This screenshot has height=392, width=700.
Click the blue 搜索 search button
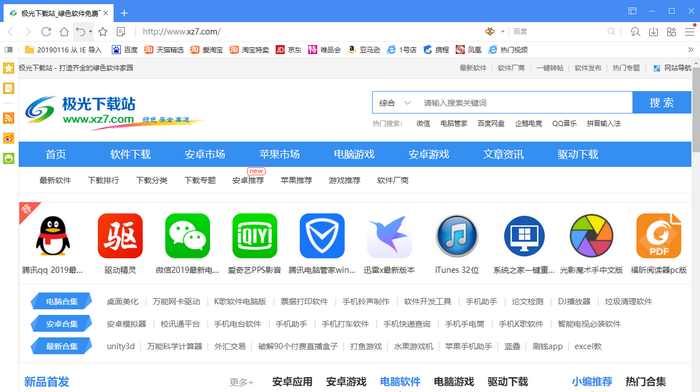point(662,103)
